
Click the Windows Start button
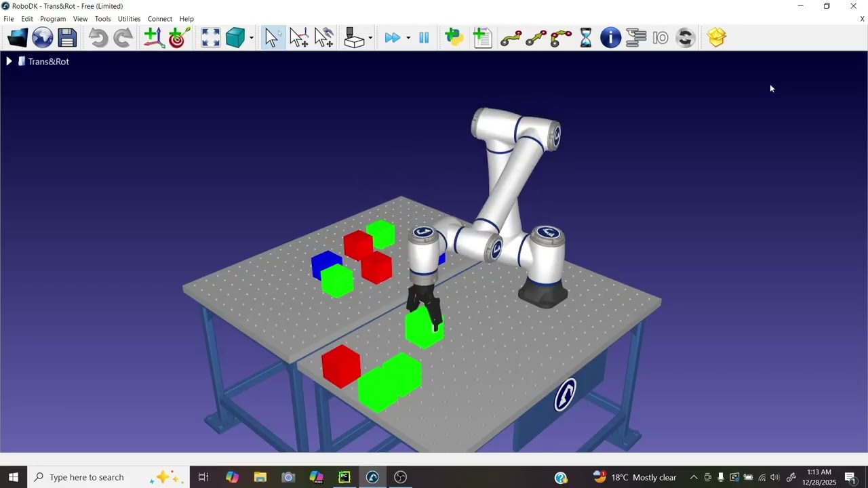[x=14, y=477]
